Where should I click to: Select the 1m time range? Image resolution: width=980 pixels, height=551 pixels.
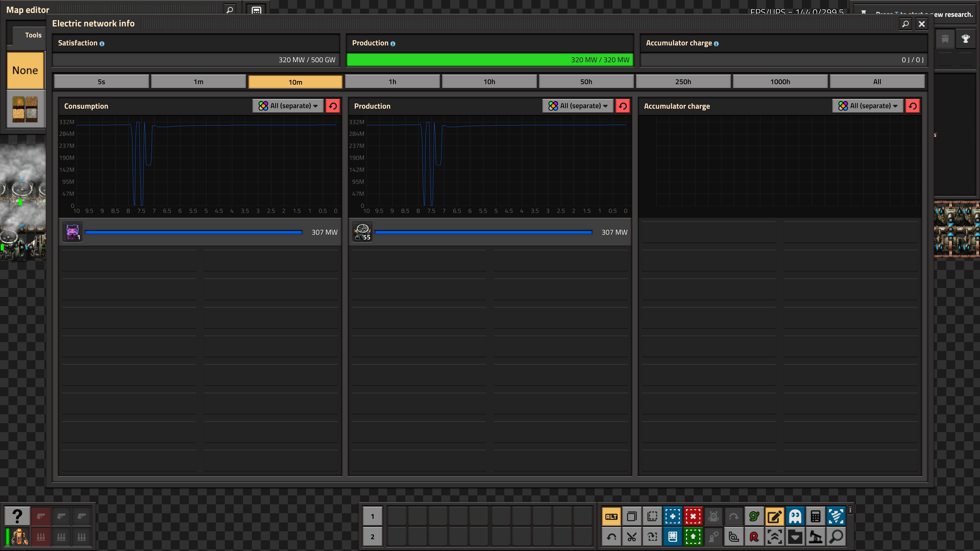click(198, 82)
